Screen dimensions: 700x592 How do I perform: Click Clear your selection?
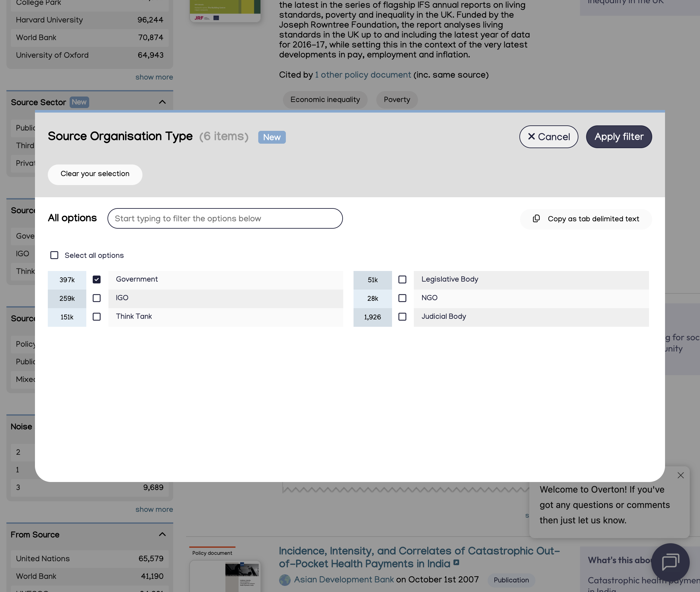[x=95, y=174]
